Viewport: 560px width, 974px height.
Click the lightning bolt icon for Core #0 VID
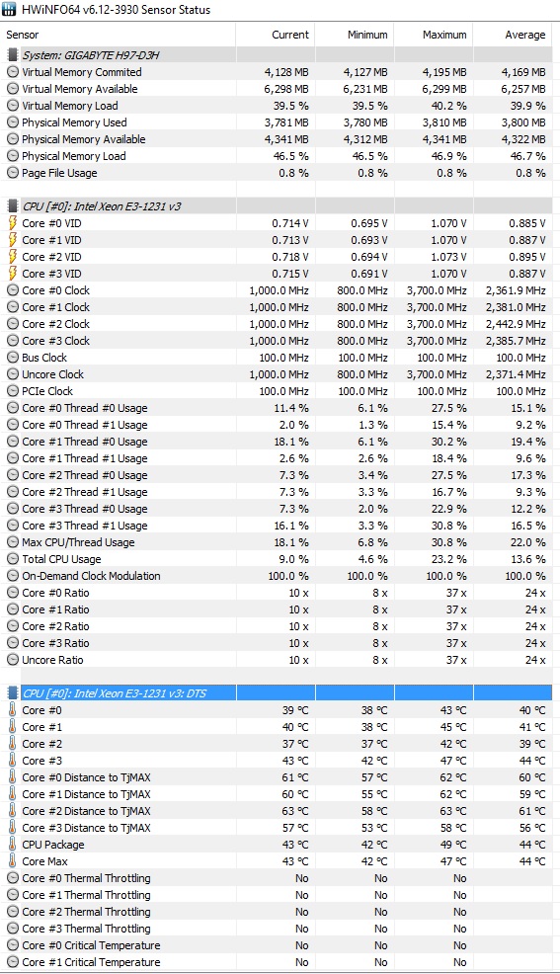(x=13, y=223)
